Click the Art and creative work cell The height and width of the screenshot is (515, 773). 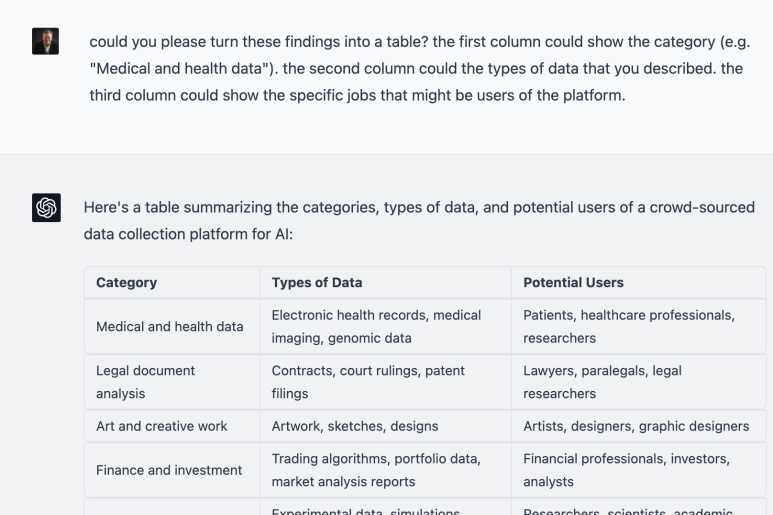(x=172, y=426)
